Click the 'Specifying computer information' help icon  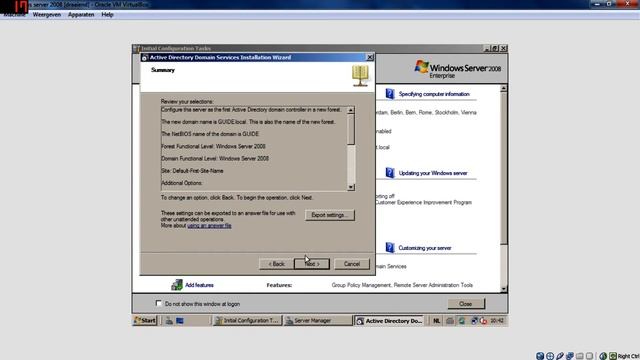point(390,94)
